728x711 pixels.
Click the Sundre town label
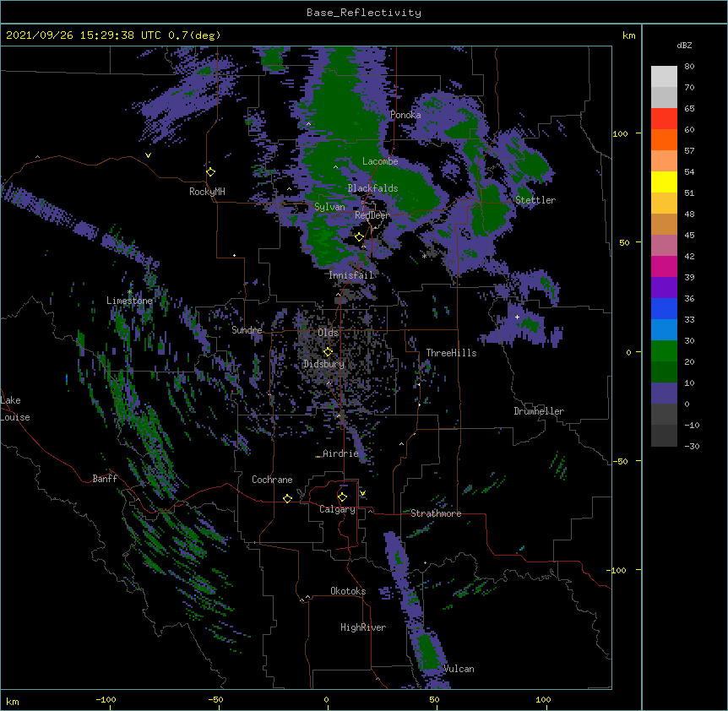pyautogui.click(x=247, y=330)
